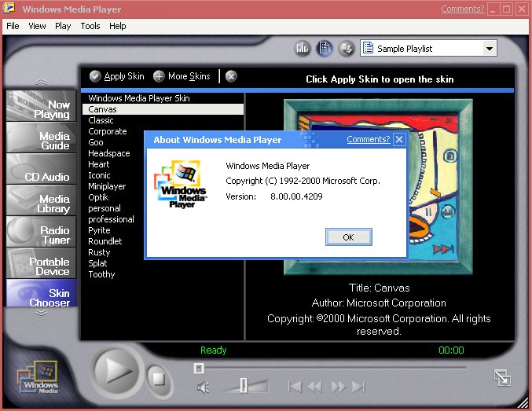
Task: Click OK in the About dialog
Action: tap(349, 237)
